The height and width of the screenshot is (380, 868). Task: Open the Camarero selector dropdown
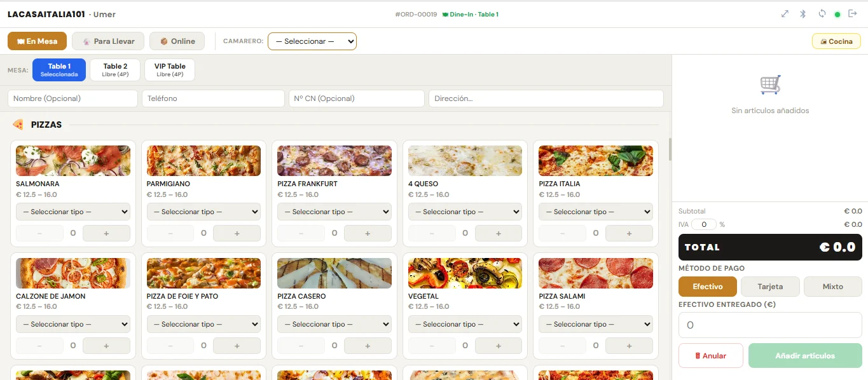pyautogui.click(x=312, y=41)
